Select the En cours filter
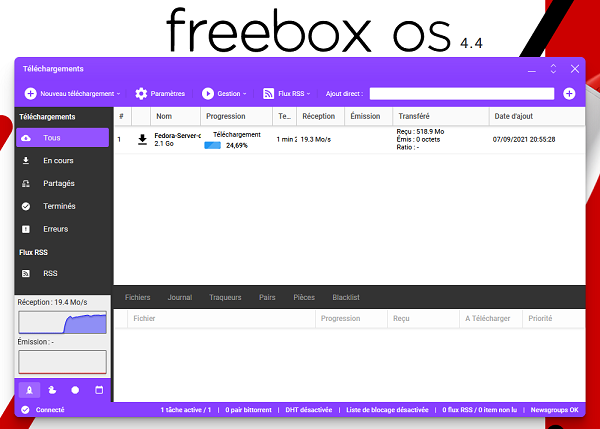 [x=63, y=160]
